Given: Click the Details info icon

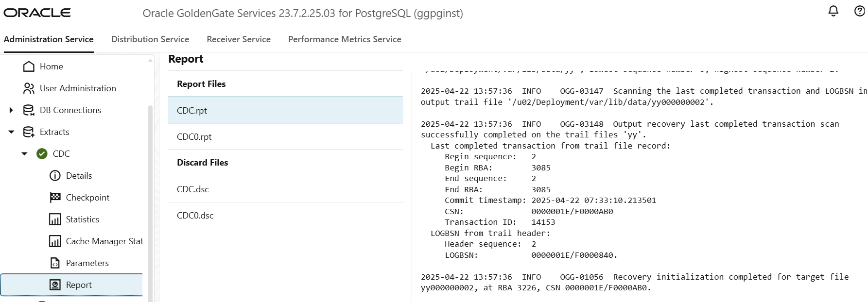Looking at the screenshot, I should pyautogui.click(x=55, y=176).
